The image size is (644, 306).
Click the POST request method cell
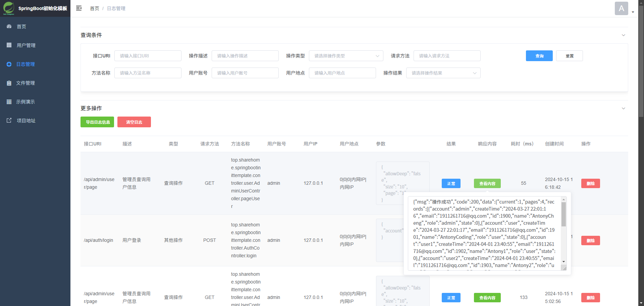point(210,240)
